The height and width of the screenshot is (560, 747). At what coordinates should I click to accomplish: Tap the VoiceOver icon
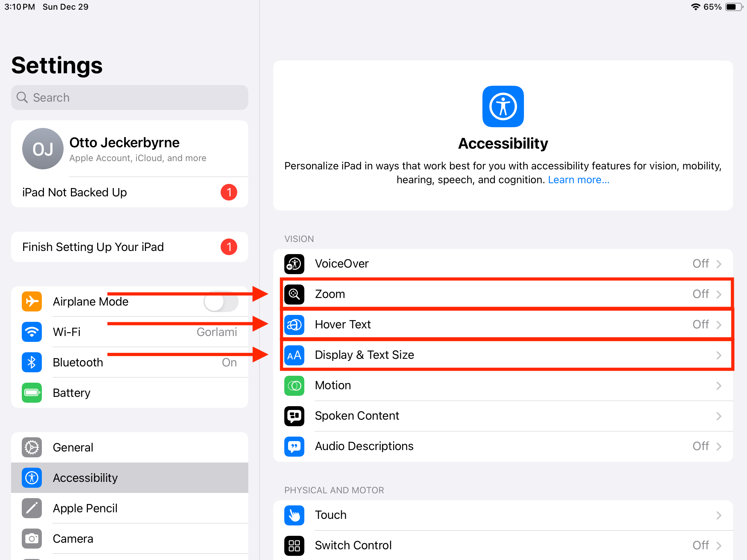[294, 264]
